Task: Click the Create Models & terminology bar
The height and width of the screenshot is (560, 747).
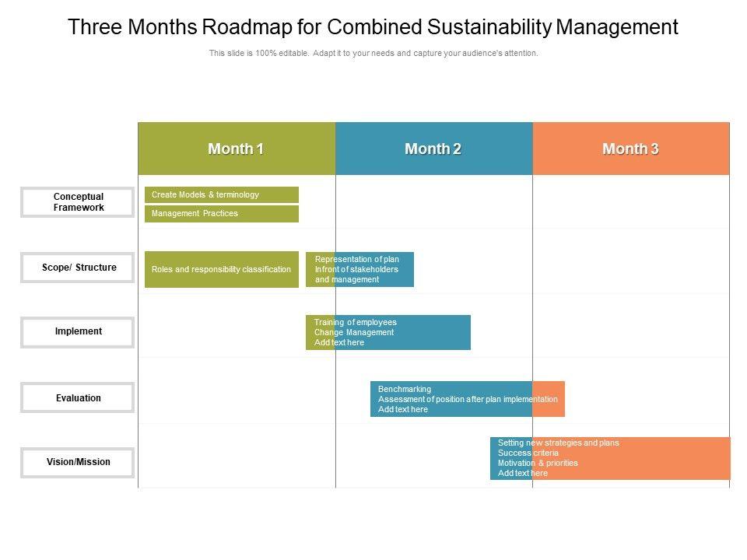Action: point(222,194)
